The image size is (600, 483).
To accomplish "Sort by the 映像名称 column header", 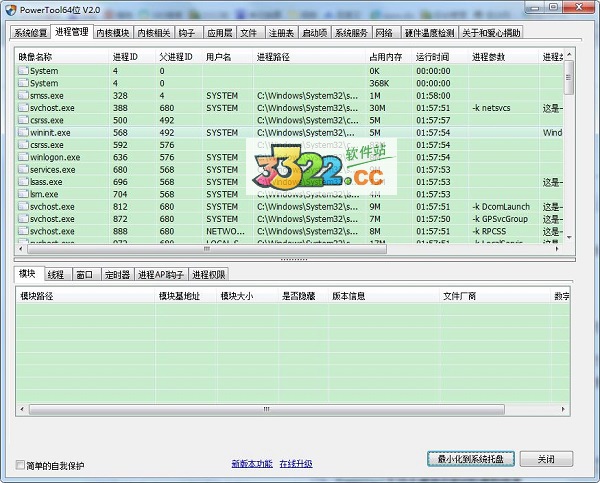I will click(62, 57).
